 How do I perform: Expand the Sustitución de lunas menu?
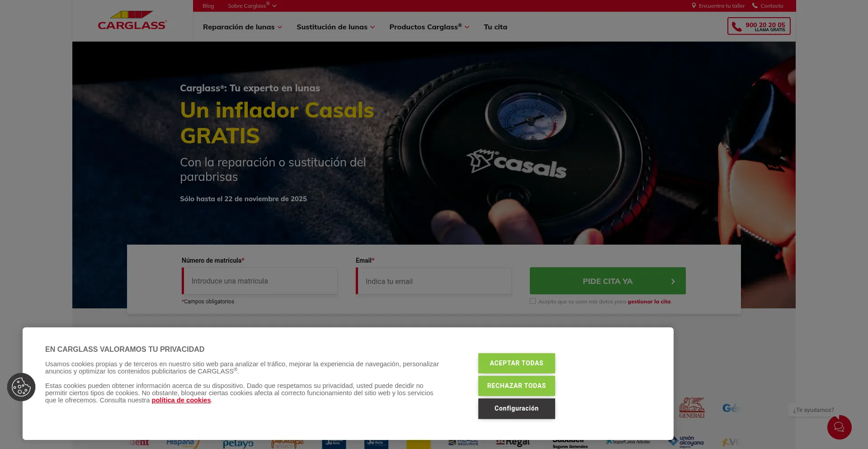click(335, 27)
